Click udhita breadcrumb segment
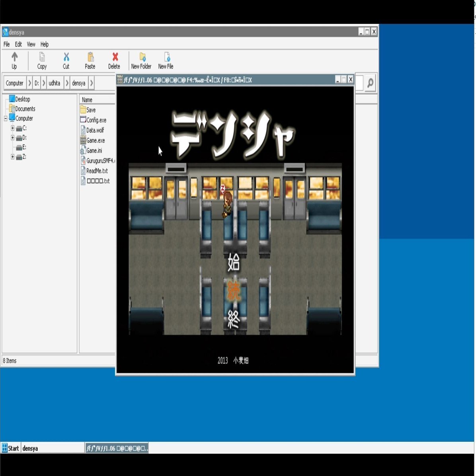The image size is (476, 476). 55,83
